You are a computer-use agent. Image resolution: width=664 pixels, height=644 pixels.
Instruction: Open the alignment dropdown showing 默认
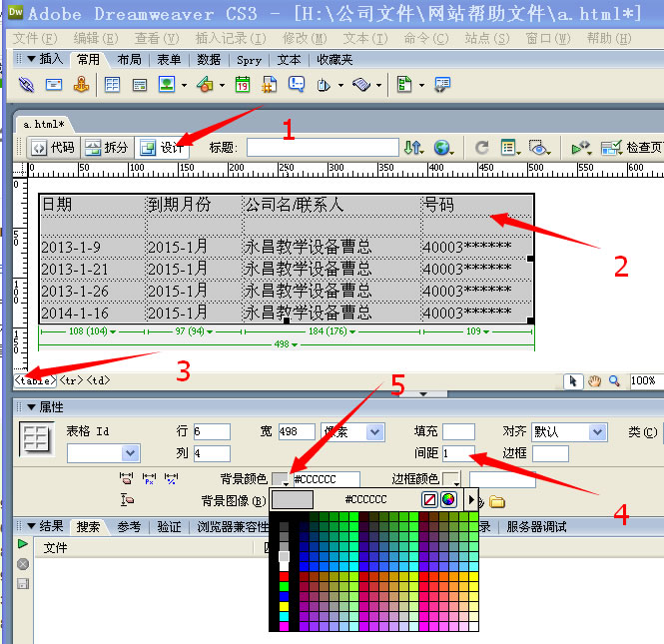pos(597,432)
